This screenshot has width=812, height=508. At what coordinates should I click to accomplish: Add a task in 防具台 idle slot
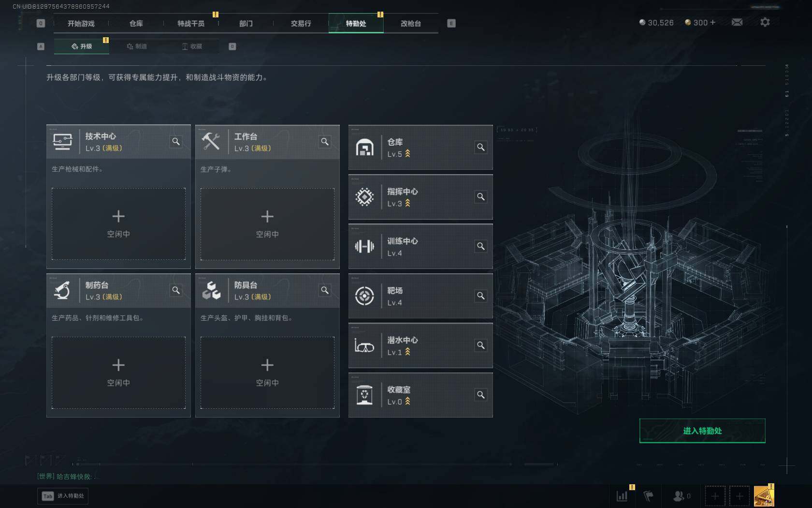pyautogui.click(x=267, y=373)
